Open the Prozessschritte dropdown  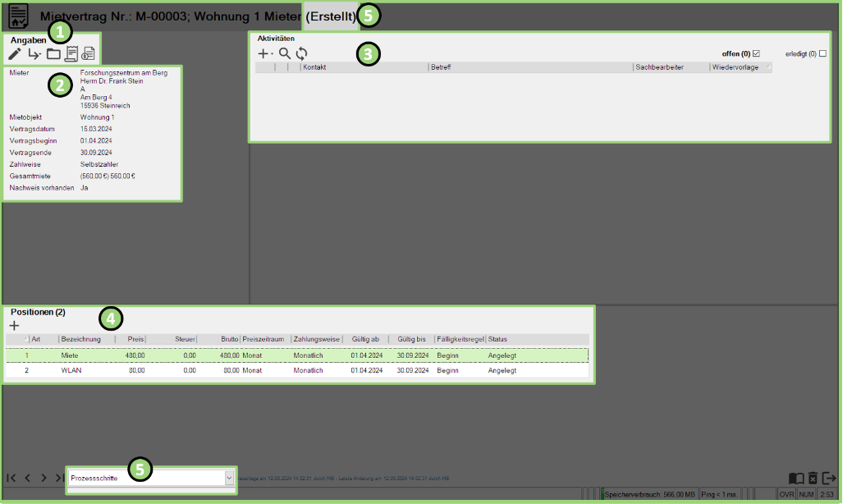pos(228,477)
